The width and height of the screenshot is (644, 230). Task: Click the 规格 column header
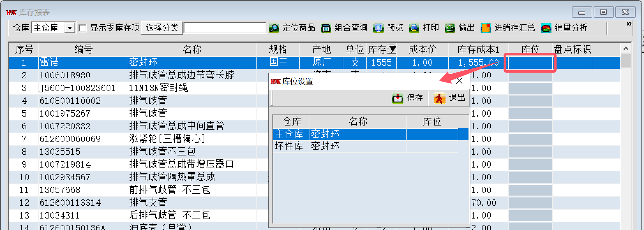[x=278, y=49]
